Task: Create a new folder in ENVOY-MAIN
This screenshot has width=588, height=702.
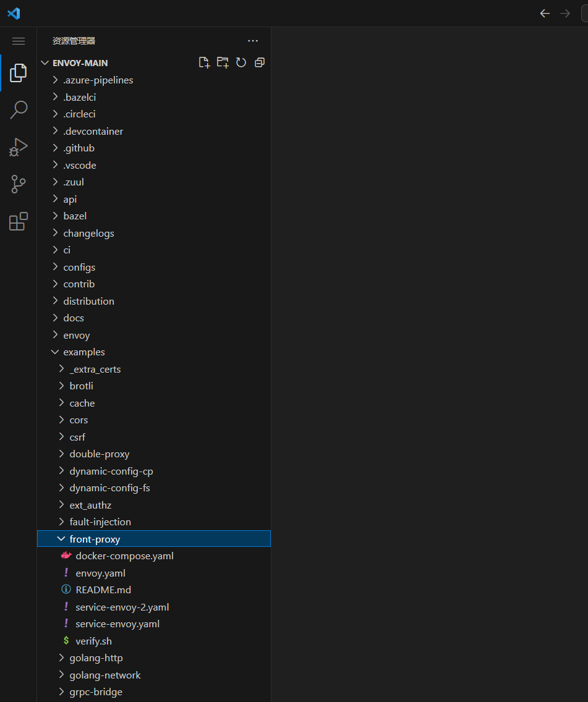Action: point(223,62)
